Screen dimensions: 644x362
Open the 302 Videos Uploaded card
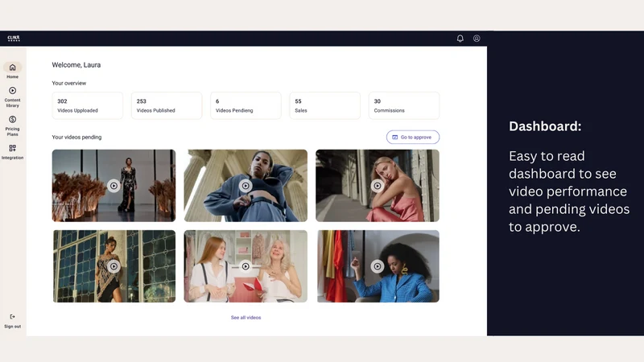(x=87, y=105)
